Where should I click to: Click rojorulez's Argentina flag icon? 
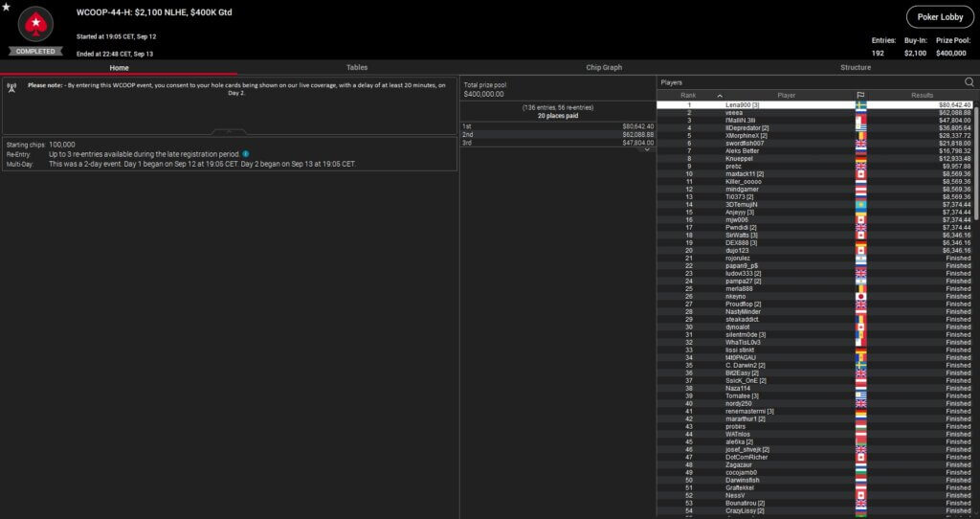point(860,259)
